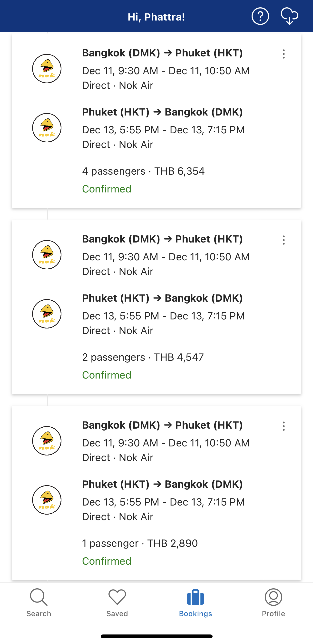Image resolution: width=313 pixels, height=644 pixels.
Task: Open options menu for 2 passengers booking
Action: tap(284, 240)
